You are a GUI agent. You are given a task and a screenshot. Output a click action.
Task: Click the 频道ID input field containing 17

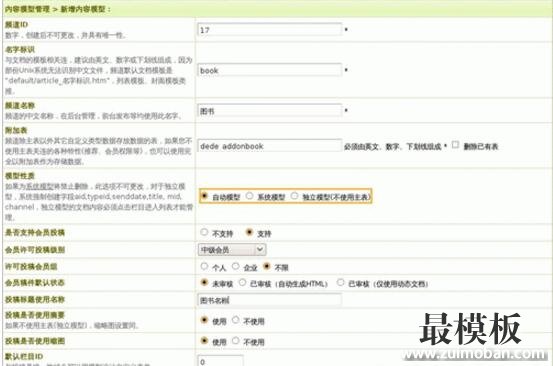(x=269, y=30)
